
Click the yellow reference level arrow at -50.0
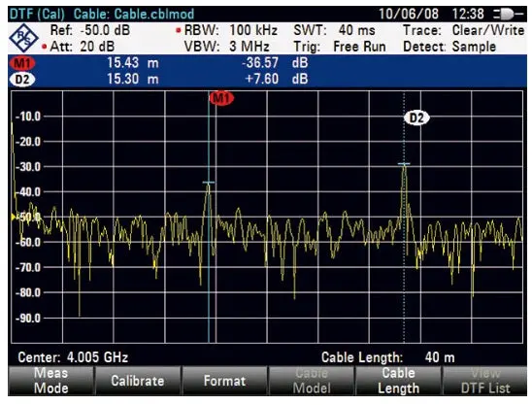(14, 217)
